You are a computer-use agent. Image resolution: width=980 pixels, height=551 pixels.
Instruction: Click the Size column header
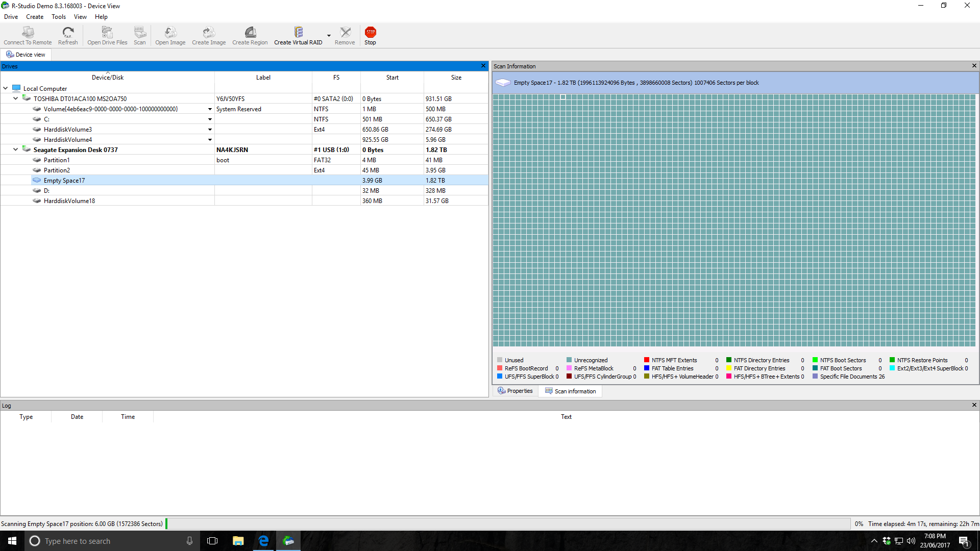456,78
